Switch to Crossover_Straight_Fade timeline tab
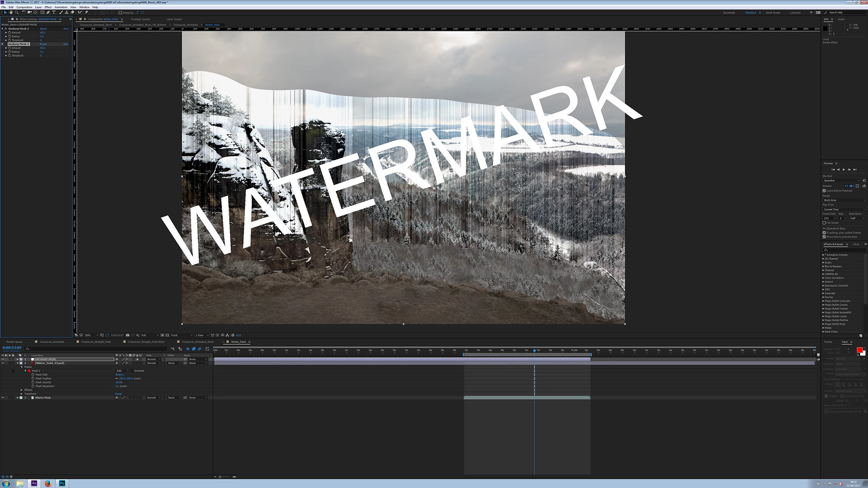 coord(96,342)
